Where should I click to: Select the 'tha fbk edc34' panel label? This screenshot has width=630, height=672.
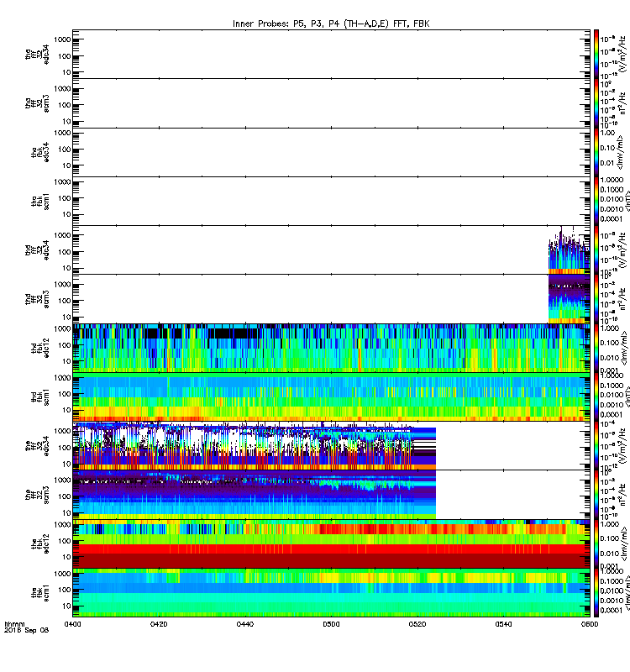[40, 153]
